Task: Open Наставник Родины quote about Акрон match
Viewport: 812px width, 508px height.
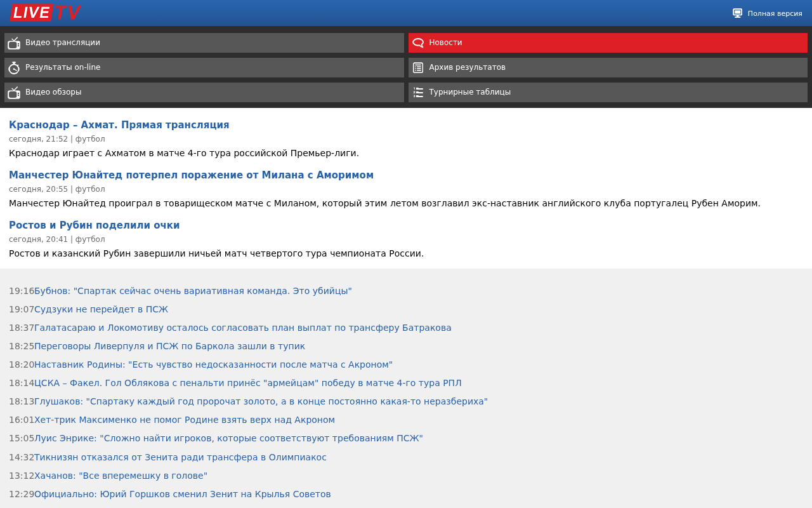Action: pyautogui.click(x=213, y=364)
